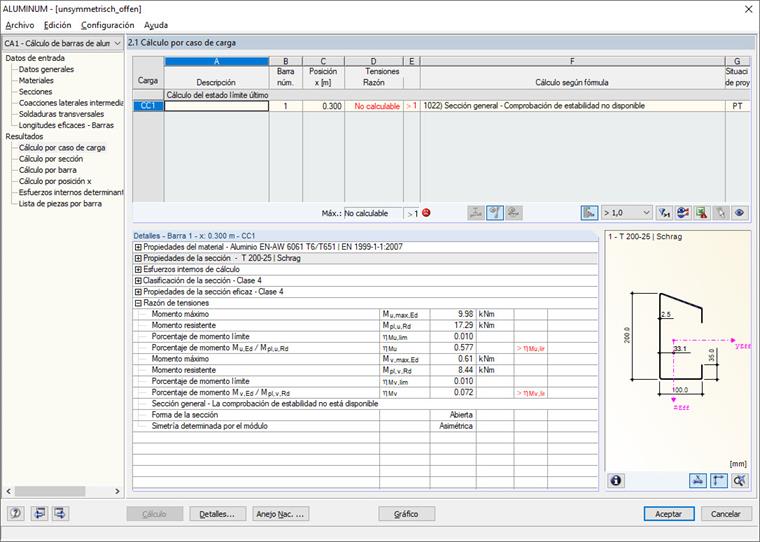Click the Detalles... button
This screenshot has width=760, height=542.
pos(218,514)
